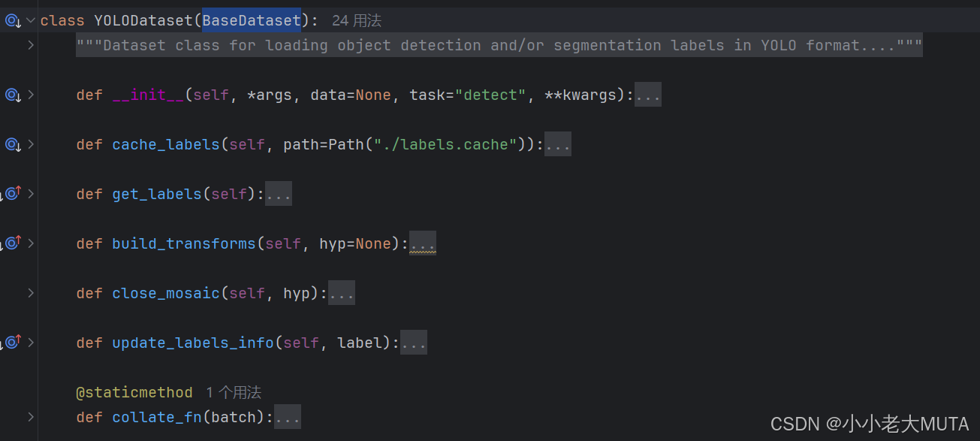Click the overriding-method gutter icon beside update_labels_info
The image size is (980, 441).
(11, 343)
